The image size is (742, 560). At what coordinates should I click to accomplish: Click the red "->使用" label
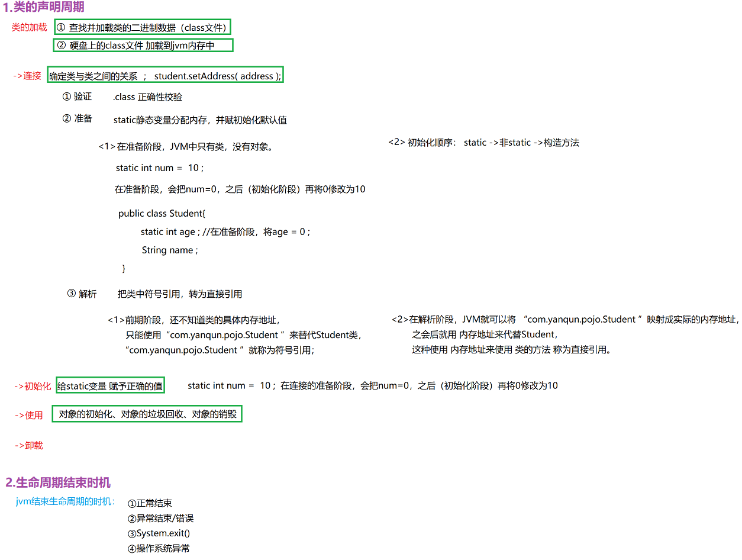(x=28, y=415)
